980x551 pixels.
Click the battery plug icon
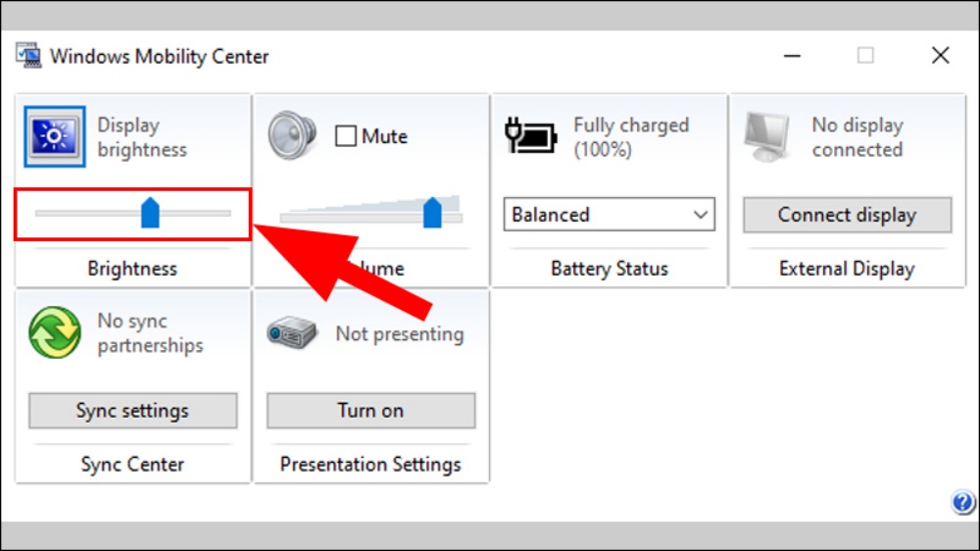tap(530, 135)
